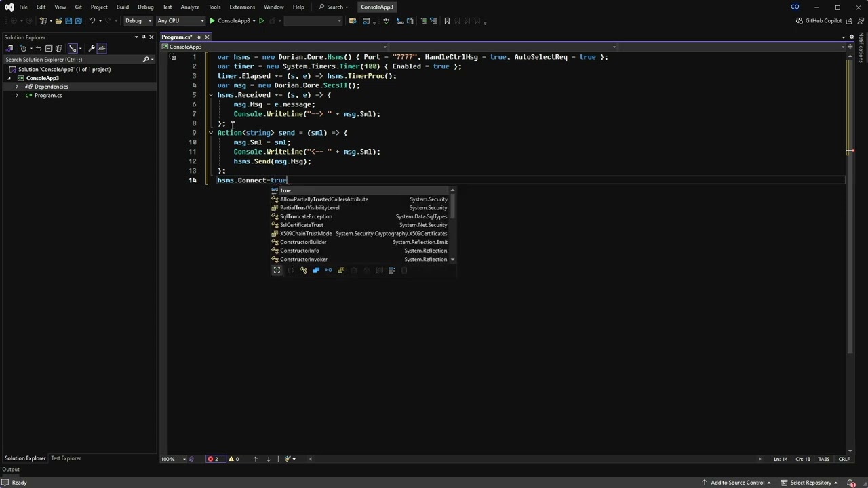Close the Program.cs tab

207,37
